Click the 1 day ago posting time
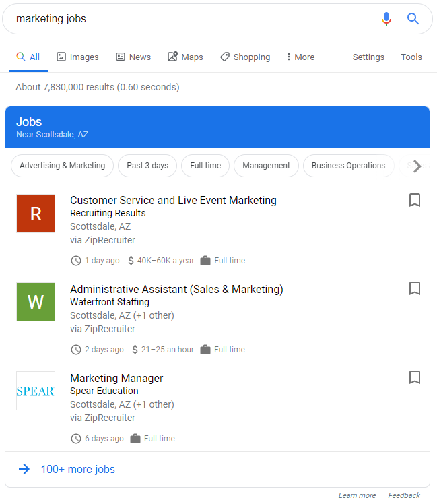The width and height of the screenshot is (437, 504). pyautogui.click(x=102, y=260)
